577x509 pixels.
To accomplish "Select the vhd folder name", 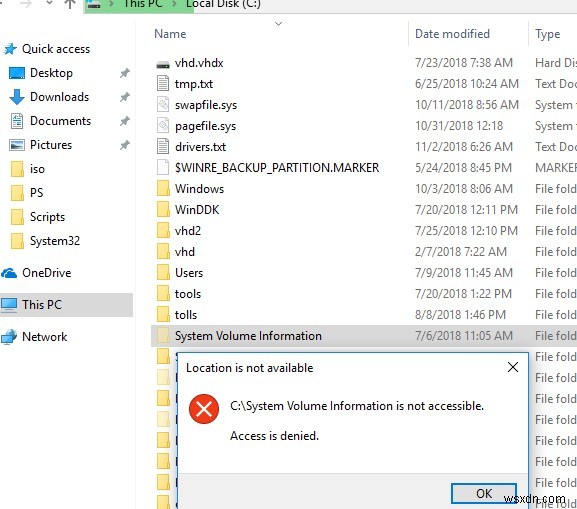I will pos(185,252).
